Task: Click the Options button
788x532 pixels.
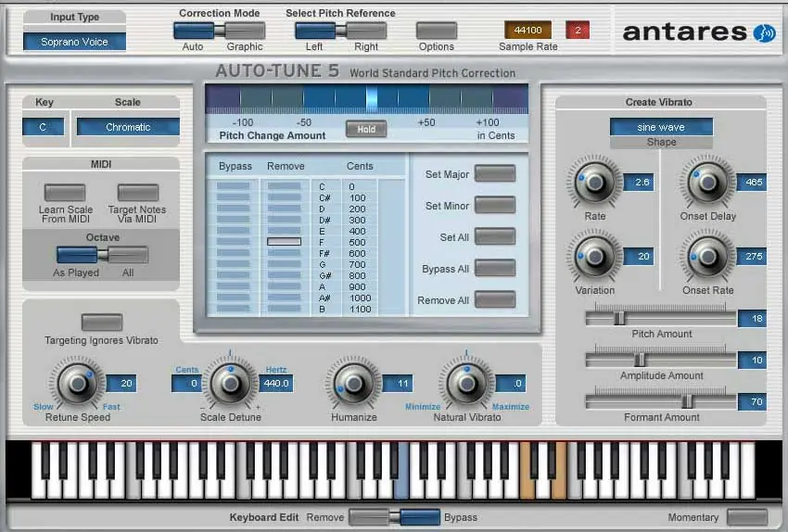Action: tap(437, 32)
